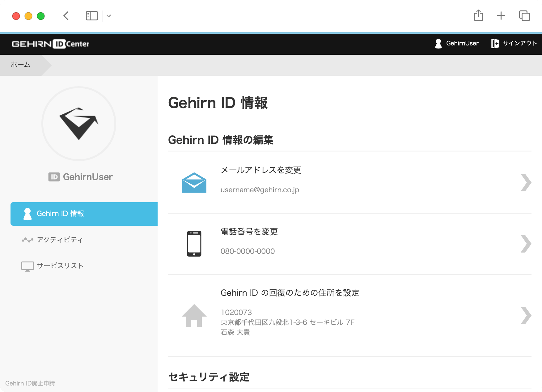
Task: Click the Gehirn profile avatar image
Action: tap(79, 124)
